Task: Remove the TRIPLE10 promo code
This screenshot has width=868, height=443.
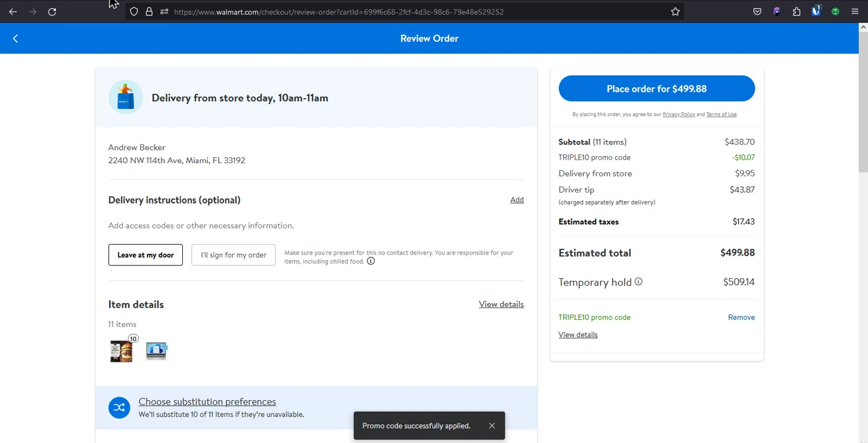Action: 741,318
